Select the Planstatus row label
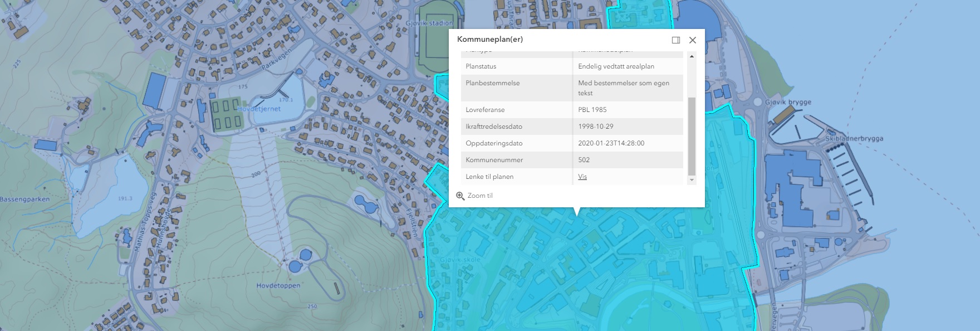Viewport: 980px width, 331px height. 481,66
